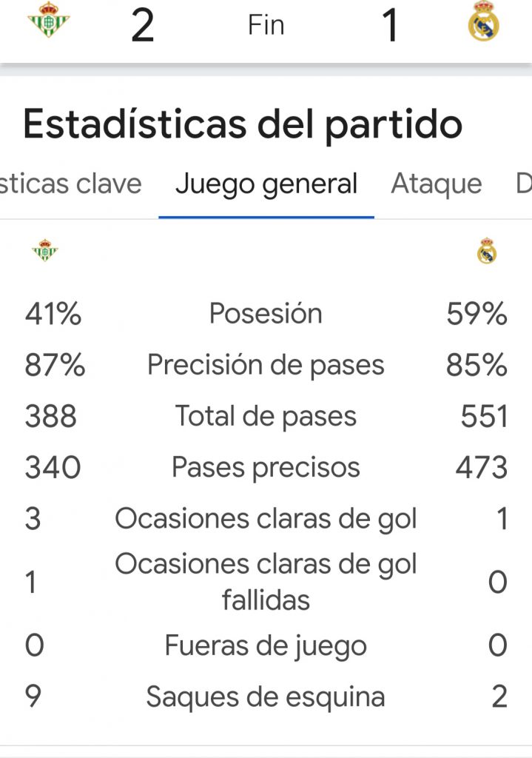Click the Fin match status label
This screenshot has width=532, height=758.
point(266,25)
